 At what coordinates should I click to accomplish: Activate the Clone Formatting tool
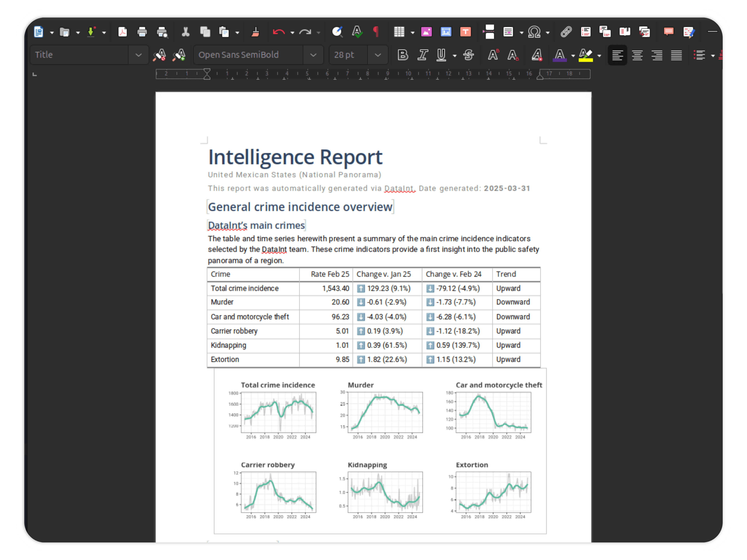coord(256,32)
